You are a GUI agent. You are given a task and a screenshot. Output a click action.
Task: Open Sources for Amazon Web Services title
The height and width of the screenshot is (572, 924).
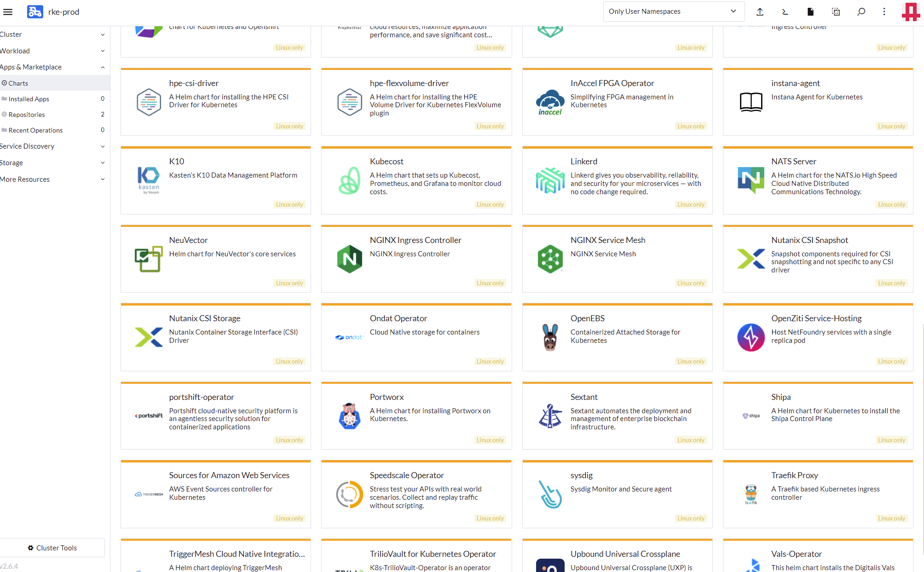pyautogui.click(x=229, y=475)
